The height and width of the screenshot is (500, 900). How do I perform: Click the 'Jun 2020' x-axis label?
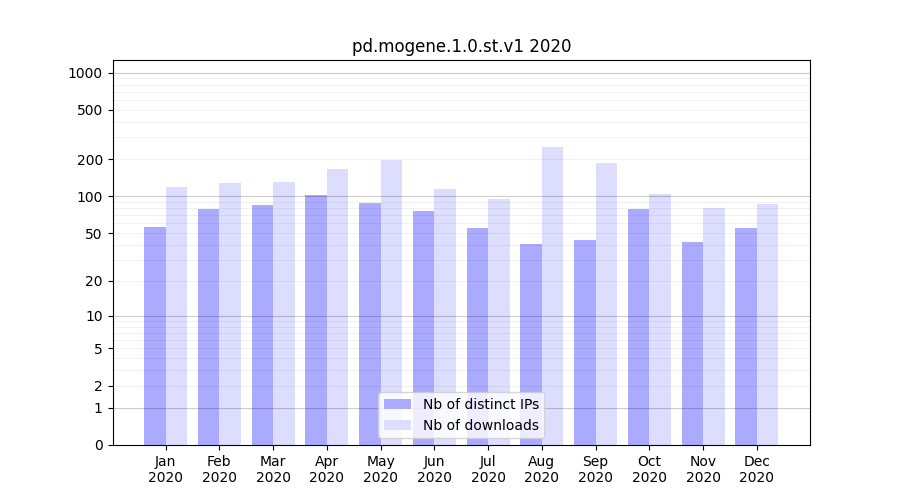click(434, 469)
